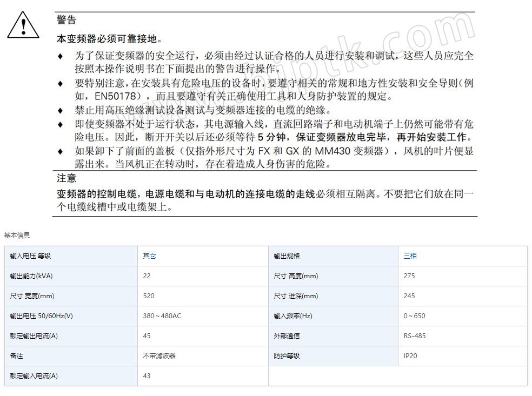
Task: Click the 输出电压 50/60Hz(V) label cell
Action: click(x=71, y=316)
